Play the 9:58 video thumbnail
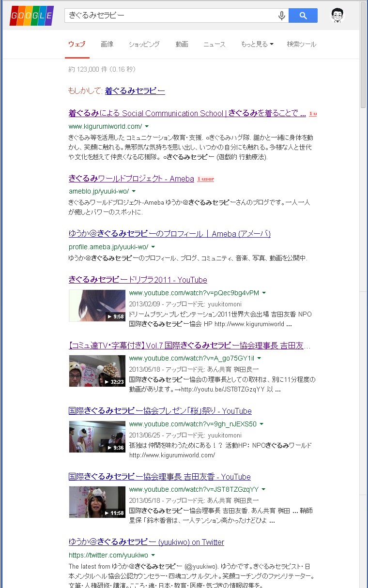The width and height of the screenshot is (368, 588). click(97, 305)
